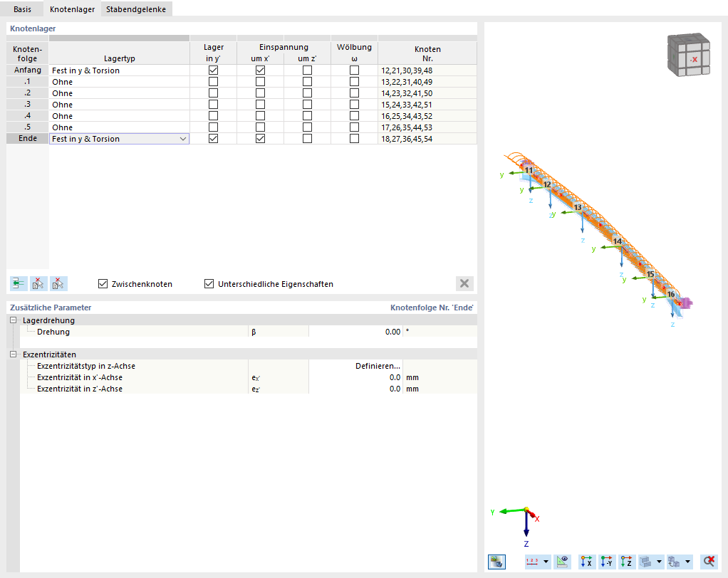Click the solid model display icon
Screen dimensions: 728x578
646,562
